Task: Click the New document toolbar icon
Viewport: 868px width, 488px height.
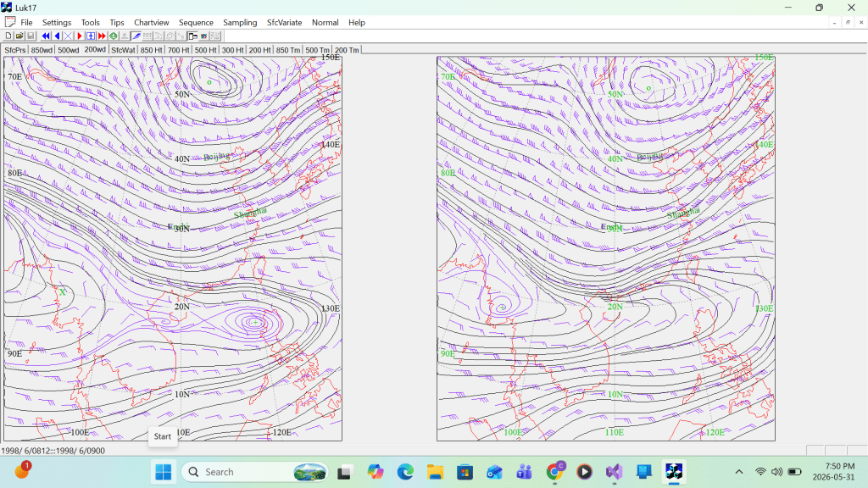Action: [x=8, y=36]
